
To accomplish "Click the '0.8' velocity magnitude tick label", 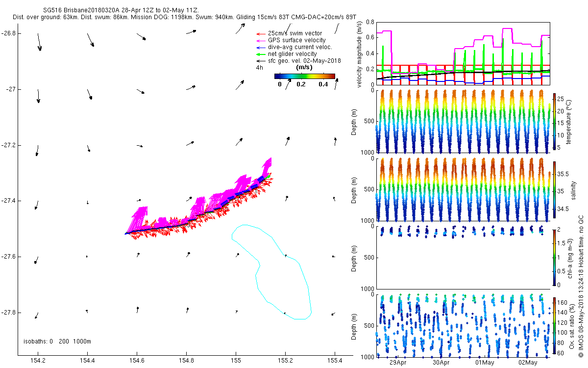I will click(370, 22).
